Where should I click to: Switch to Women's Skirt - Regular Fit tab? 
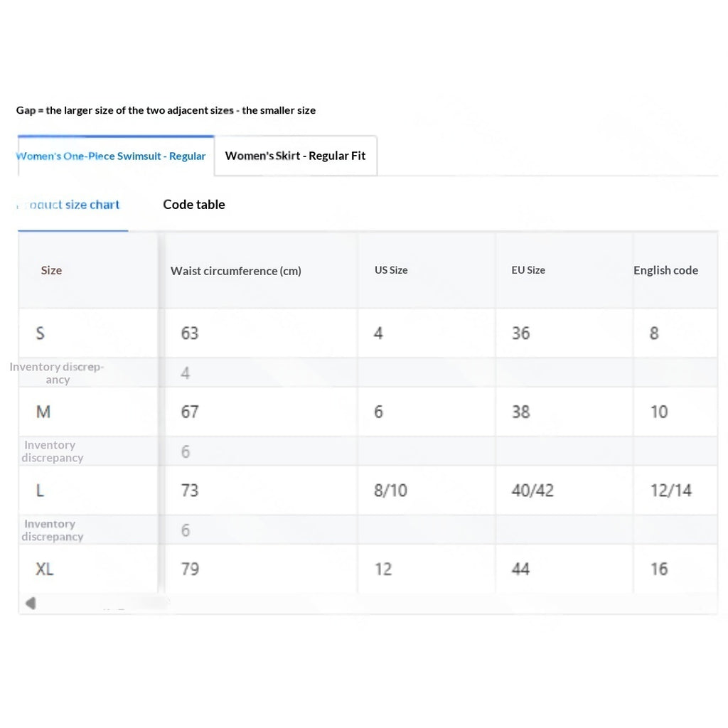[x=295, y=156]
